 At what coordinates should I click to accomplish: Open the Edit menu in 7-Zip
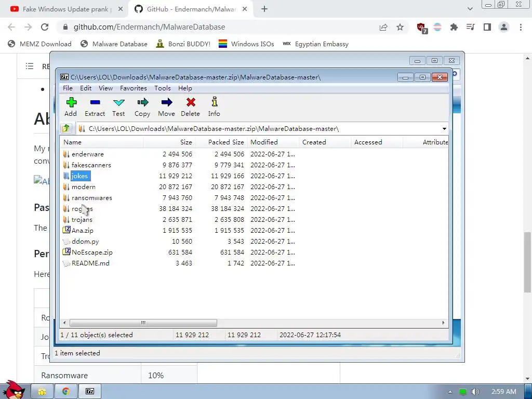[86, 88]
